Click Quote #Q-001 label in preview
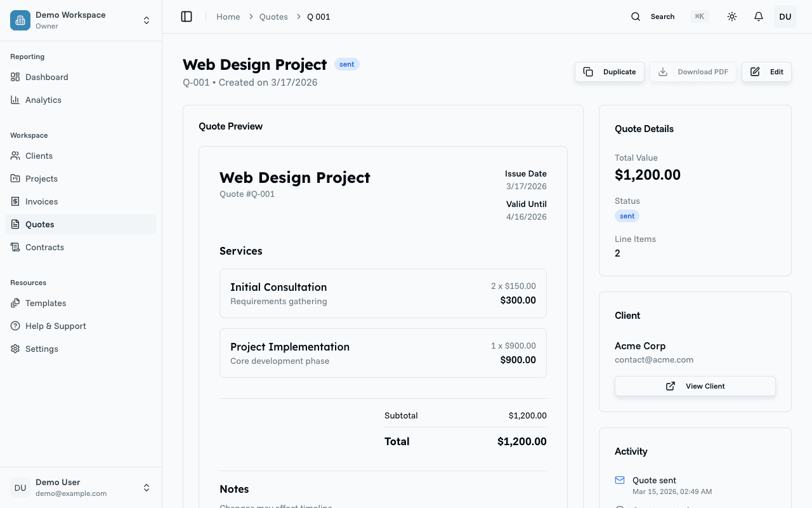The width and height of the screenshot is (812, 508). tap(247, 194)
